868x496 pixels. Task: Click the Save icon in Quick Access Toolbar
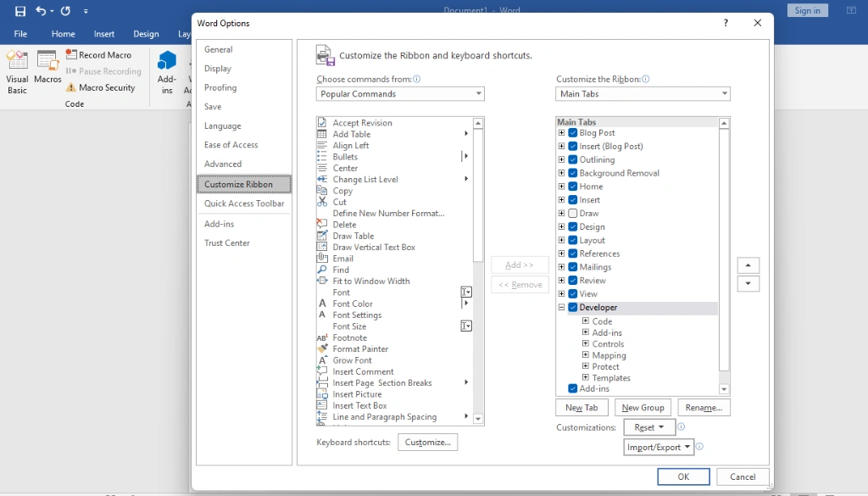(x=20, y=11)
